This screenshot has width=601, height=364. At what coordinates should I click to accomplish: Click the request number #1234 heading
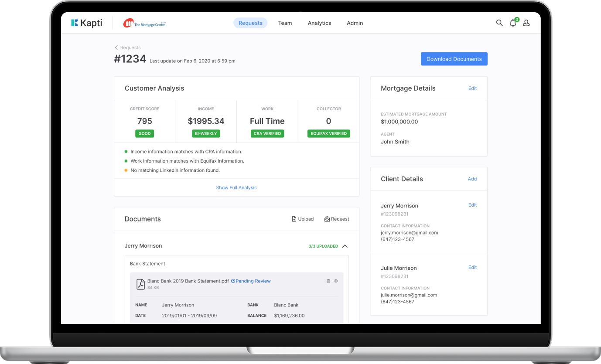click(x=130, y=59)
